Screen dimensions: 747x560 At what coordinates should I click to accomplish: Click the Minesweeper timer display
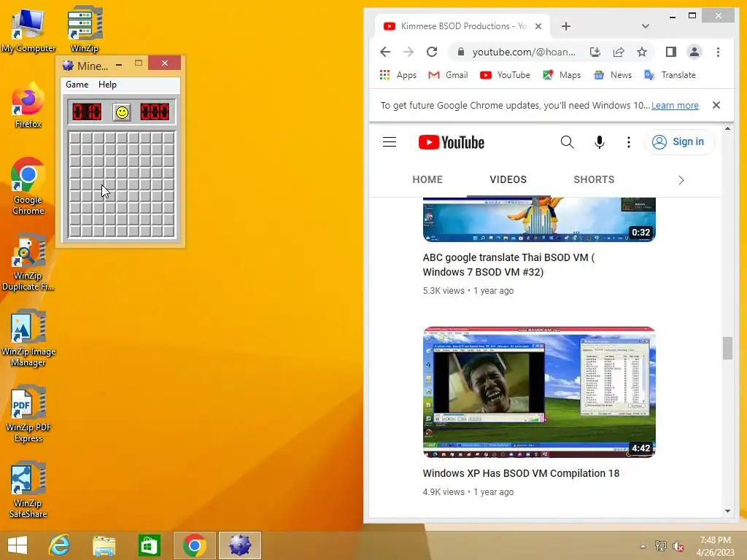[x=155, y=112]
